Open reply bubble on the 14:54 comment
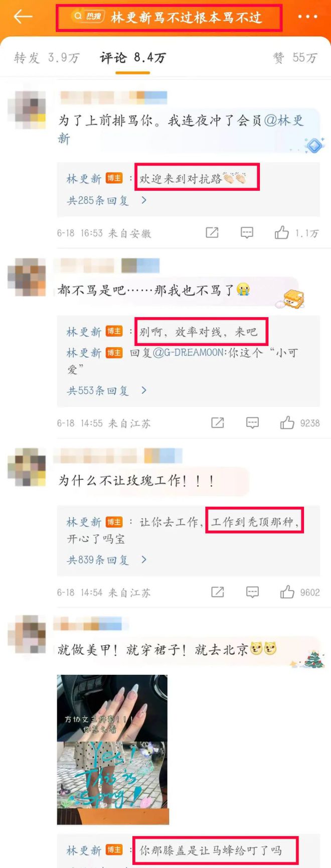Image resolution: width=331 pixels, height=868 pixels. click(252, 592)
